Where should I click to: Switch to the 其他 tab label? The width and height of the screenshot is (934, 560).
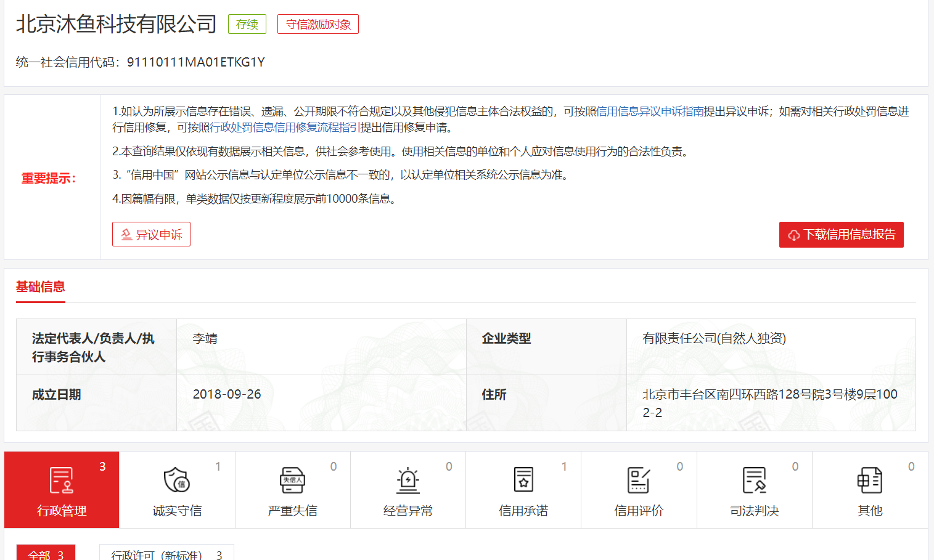[870, 511]
